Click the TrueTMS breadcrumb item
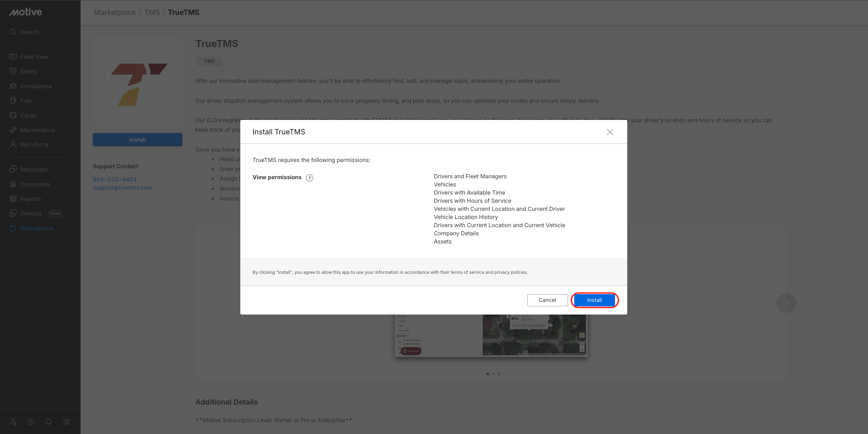The height and width of the screenshot is (434, 868). point(184,13)
